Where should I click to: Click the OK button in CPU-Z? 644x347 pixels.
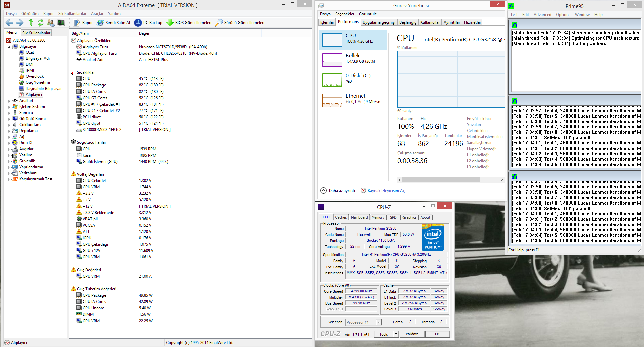click(437, 334)
